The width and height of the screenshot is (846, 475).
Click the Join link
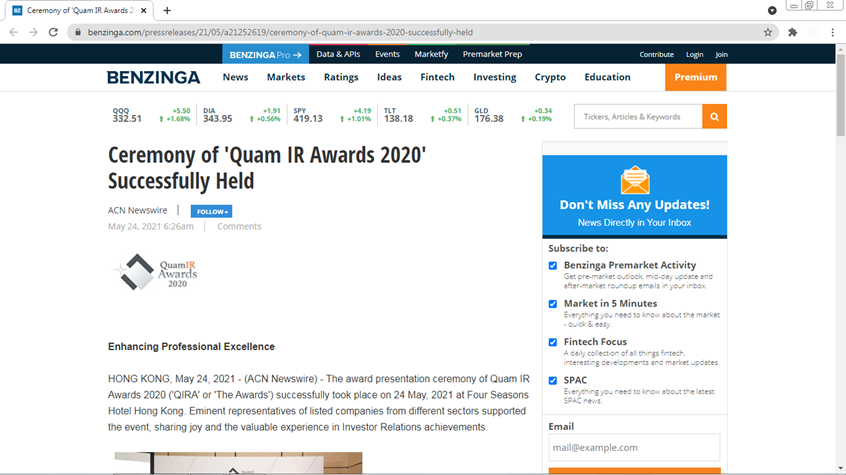(721, 55)
